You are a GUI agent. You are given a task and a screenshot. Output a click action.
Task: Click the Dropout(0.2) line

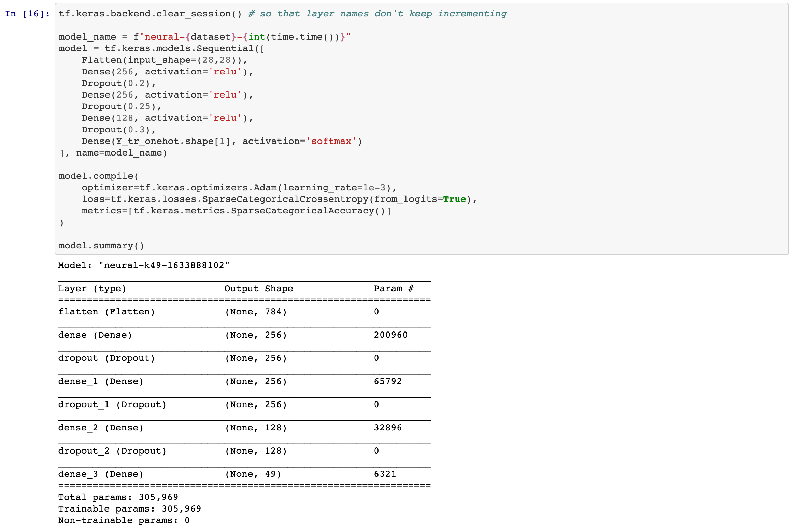coord(118,83)
